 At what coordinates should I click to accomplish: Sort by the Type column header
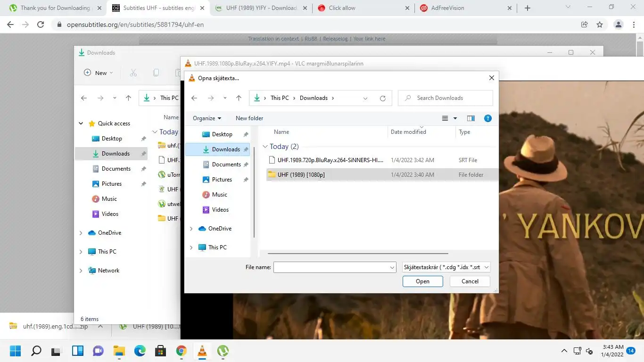tap(464, 132)
